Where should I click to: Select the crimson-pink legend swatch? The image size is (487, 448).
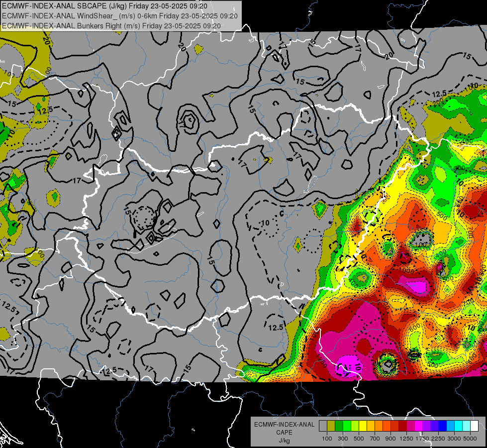410,426
